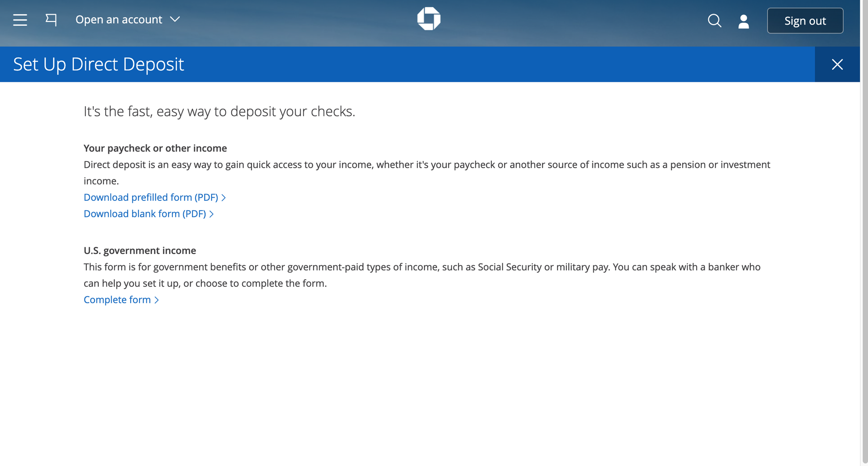Click the Sign out button
The width and height of the screenshot is (868, 466).
[x=805, y=21]
